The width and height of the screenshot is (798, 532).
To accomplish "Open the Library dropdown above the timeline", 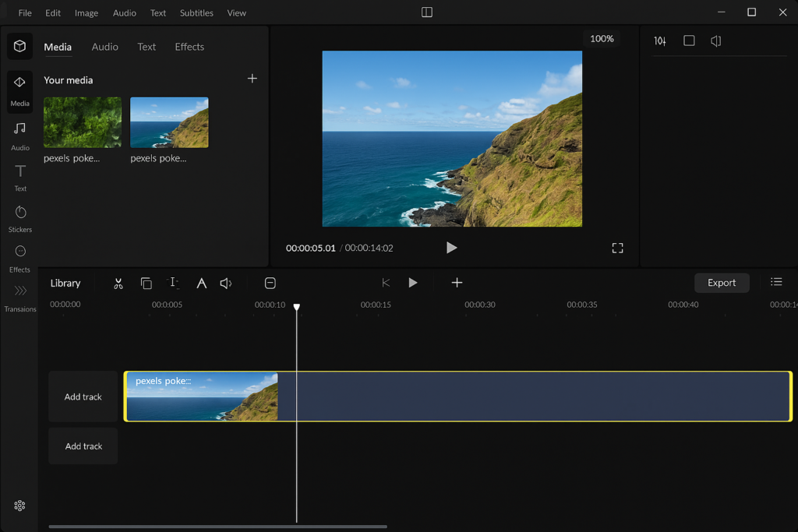I will pyautogui.click(x=65, y=283).
